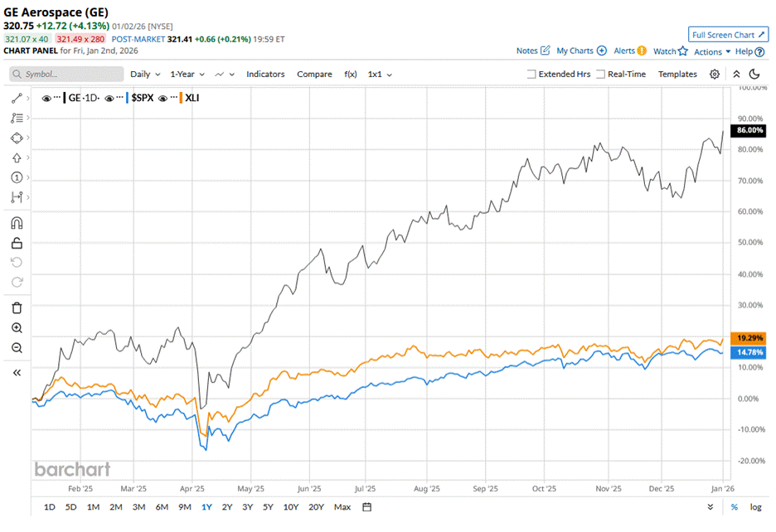Toggle GE series visibility eye icon
The width and height of the screenshot is (776, 532).
[x=46, y=98]
